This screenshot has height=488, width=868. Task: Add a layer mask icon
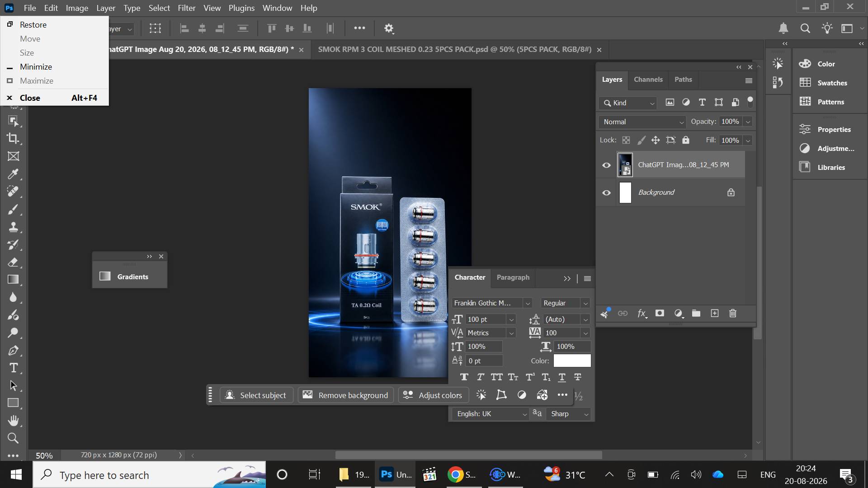660,313
